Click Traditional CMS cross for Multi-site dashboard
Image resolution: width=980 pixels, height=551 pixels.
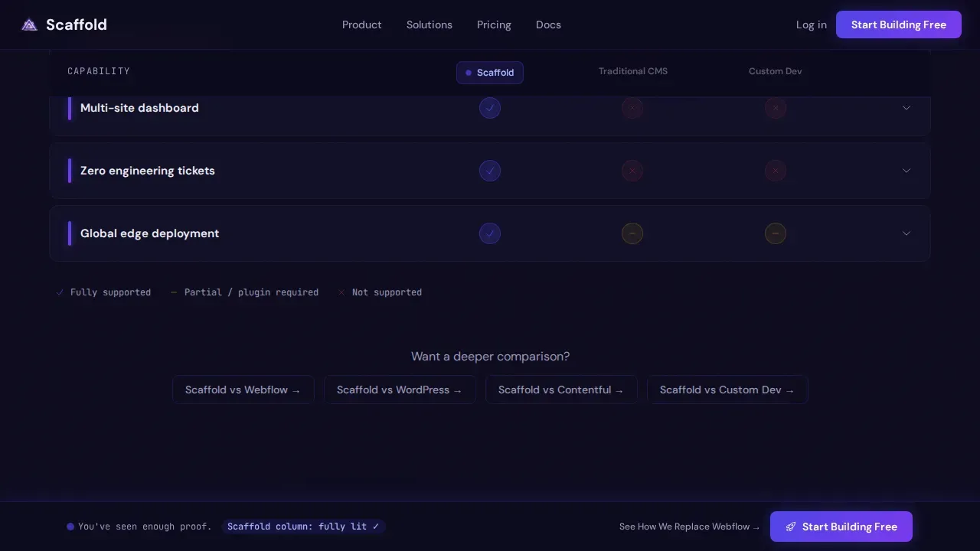(632, 108)
